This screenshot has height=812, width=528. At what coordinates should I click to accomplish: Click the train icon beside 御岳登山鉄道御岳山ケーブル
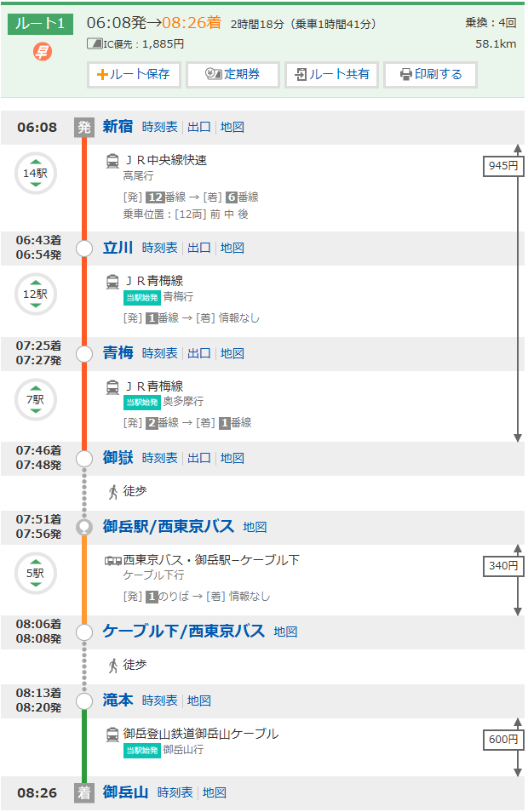(112, 734)
